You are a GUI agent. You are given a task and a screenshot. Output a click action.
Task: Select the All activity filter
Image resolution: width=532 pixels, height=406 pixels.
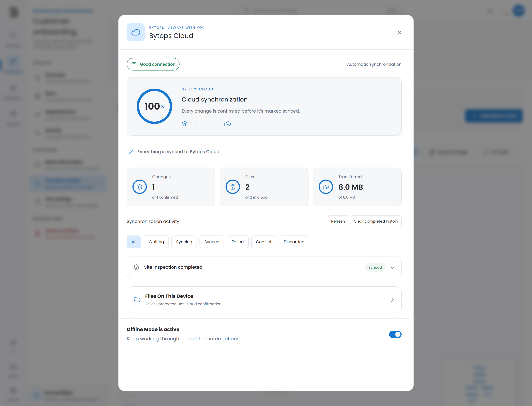134,242
